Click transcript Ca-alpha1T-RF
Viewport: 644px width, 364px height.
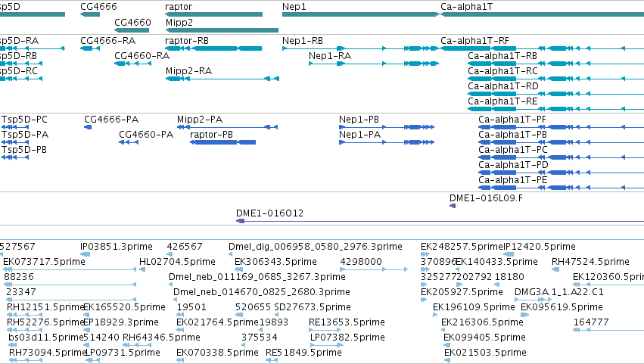[474, 41]
